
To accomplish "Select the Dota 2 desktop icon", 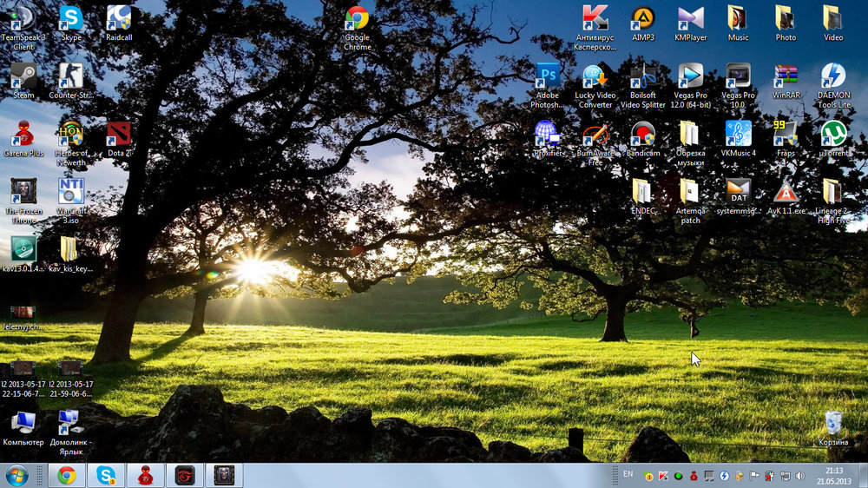I will (x=118, y=135).
